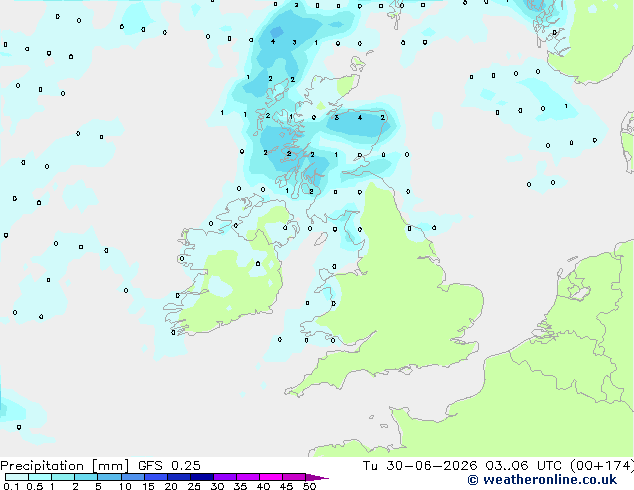Select the '30' legend scale label
Image resolution: width=634 pixels, height=490 pixels.
click(217, 486)
